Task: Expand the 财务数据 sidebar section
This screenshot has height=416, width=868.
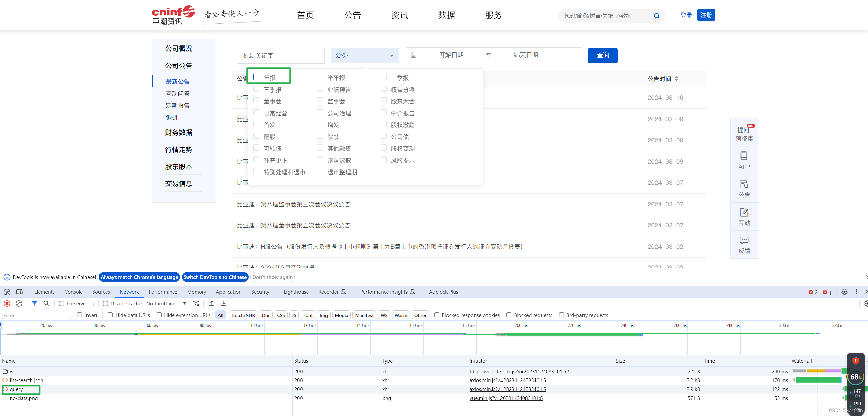Action: coord(179,133)
